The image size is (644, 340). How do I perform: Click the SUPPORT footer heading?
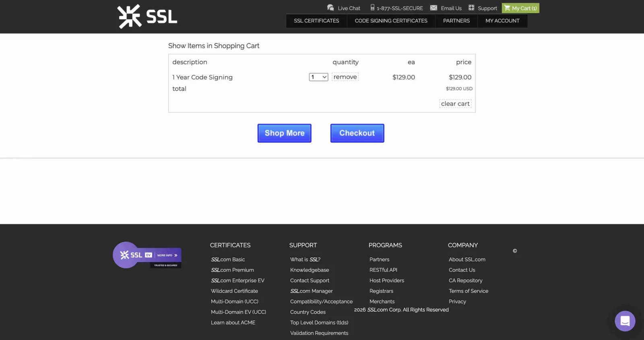point(303,245)
